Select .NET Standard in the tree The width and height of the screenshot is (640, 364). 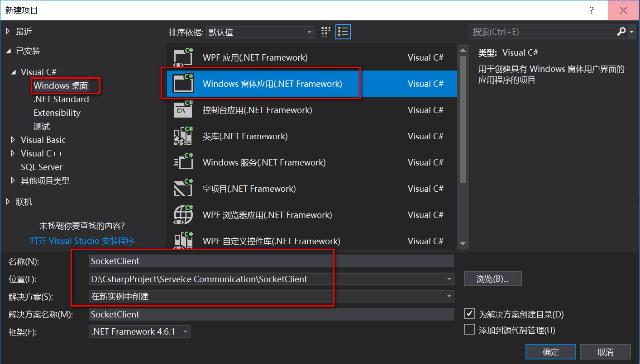click(61, 99)
